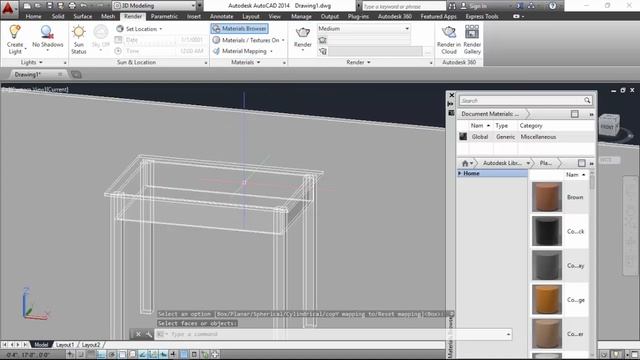
Task: Open the Set Location dropdown arrow
Action: click(160, 29)
